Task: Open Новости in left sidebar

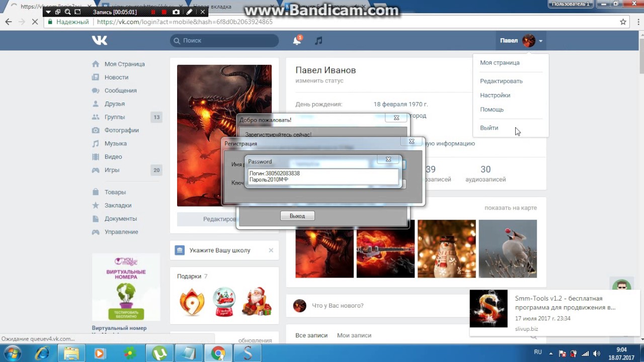Action: pos(116,77)
